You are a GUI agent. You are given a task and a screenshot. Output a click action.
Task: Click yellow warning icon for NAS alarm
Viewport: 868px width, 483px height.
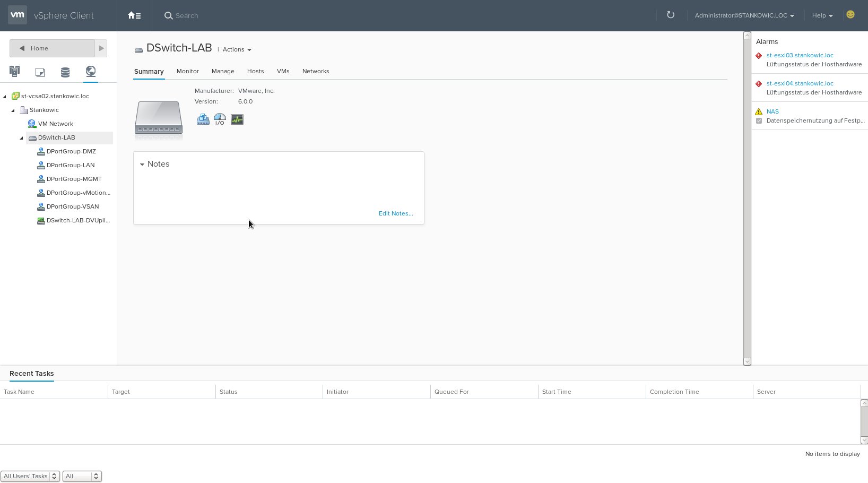point(759,111)
